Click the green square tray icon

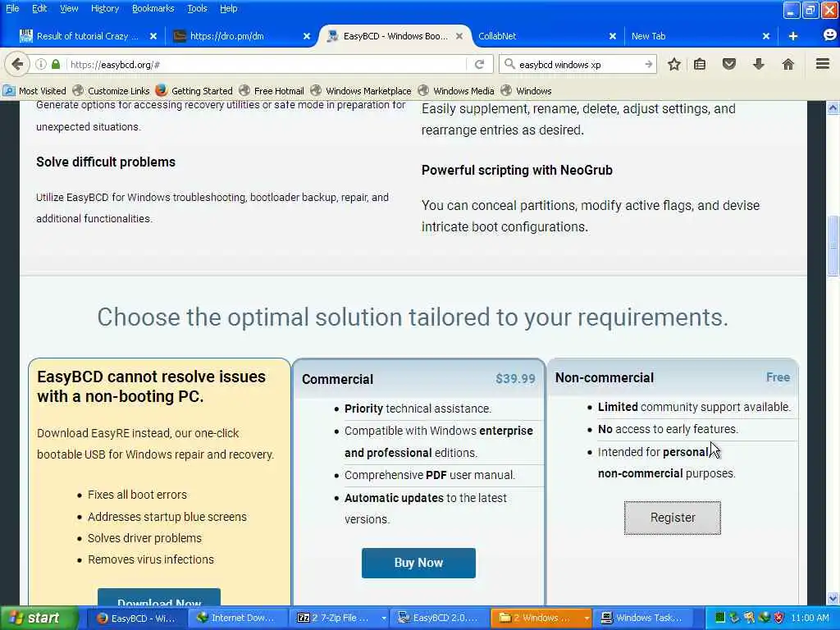click(x=719, y=619)
